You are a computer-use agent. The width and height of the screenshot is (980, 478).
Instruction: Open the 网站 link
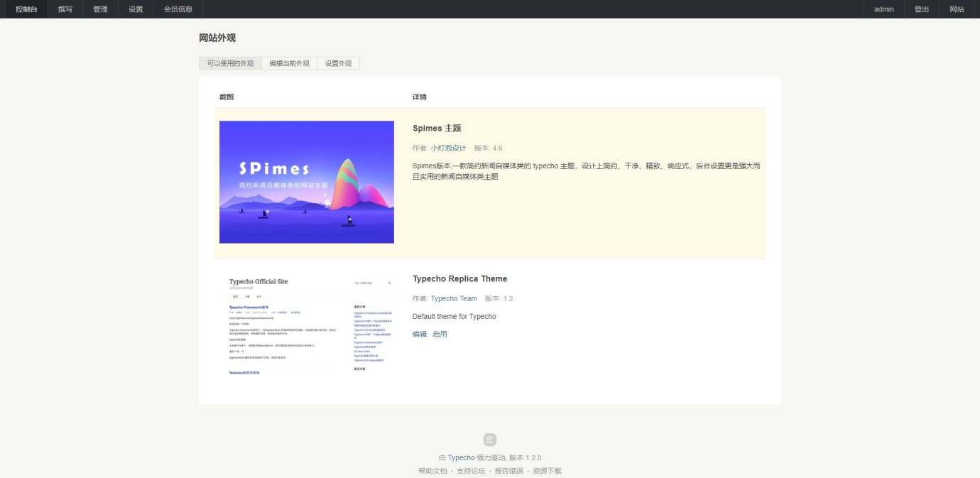pos(957,9)
